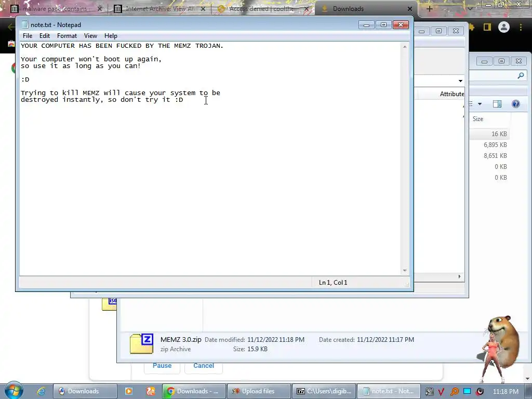
Task: Close the malware pack browser tab
Action: tap(99, 9)
